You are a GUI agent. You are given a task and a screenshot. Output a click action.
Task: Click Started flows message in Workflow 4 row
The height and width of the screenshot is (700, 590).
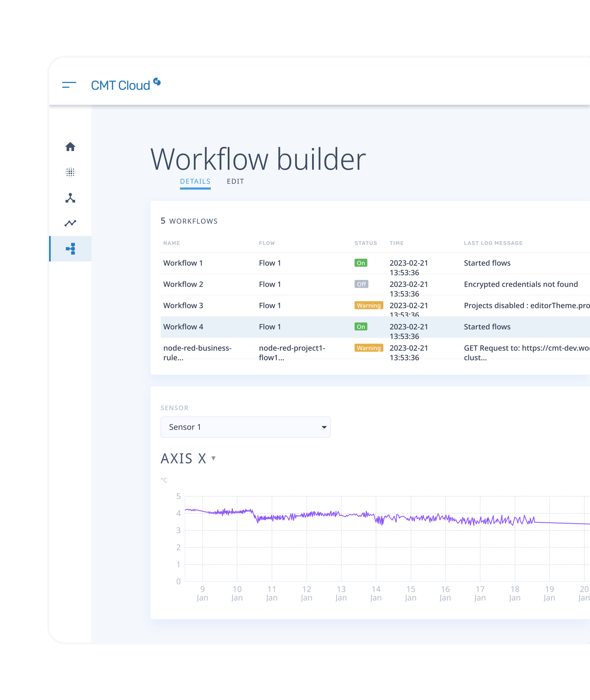pyautogui.click(x=487, y=327)
